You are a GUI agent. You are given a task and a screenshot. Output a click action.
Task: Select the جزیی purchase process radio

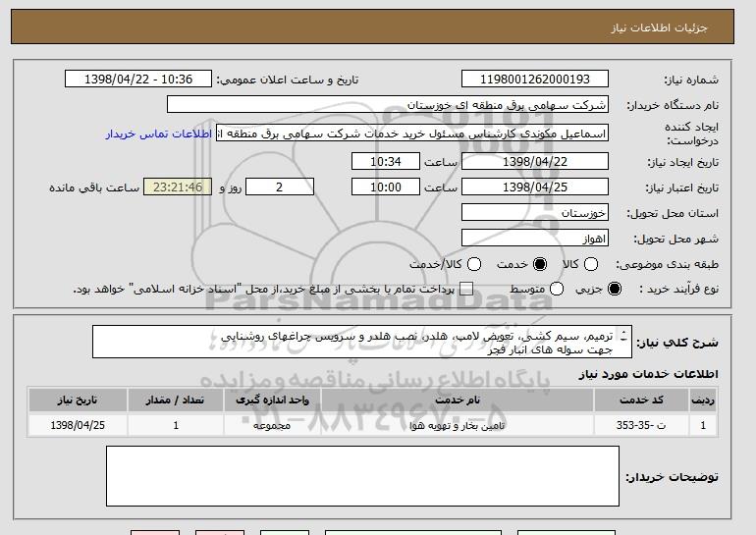(x=615, y=289)
